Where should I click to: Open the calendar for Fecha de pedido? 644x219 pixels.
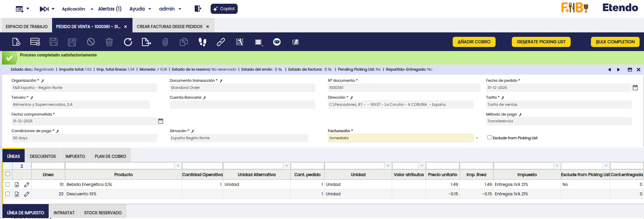coord(635,88)
